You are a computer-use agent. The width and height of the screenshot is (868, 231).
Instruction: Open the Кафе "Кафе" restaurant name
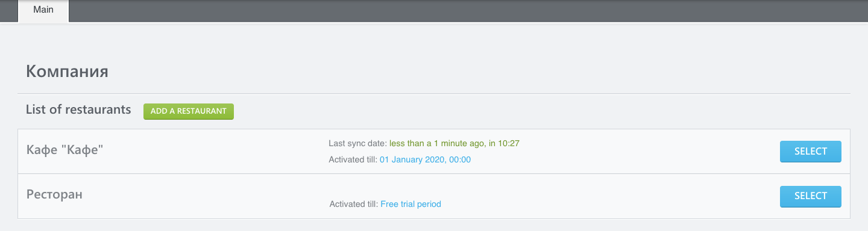point(65,150)
